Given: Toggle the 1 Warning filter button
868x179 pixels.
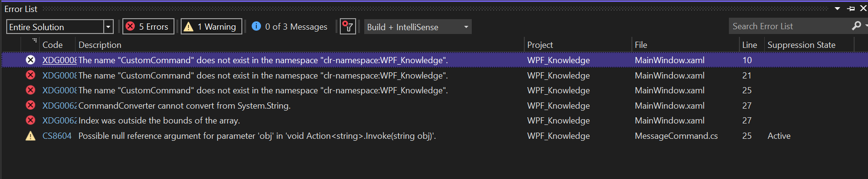Looking at the screenshot, I should [x=211, y=27].
